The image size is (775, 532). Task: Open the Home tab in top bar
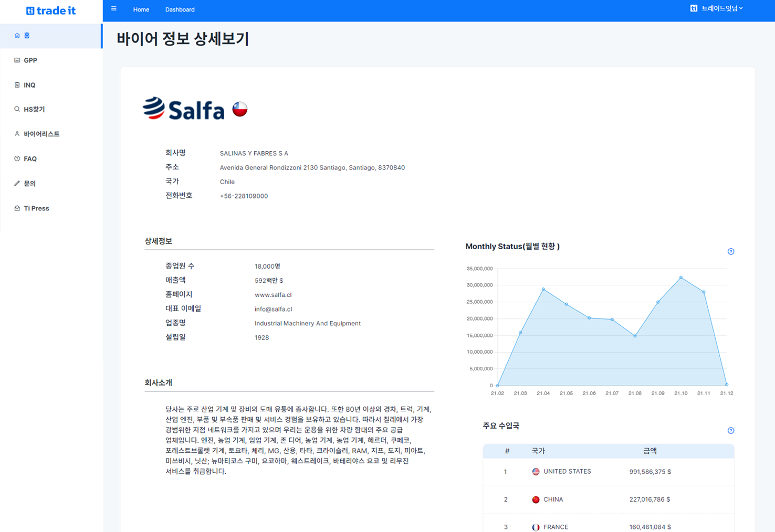click(141, 9)
